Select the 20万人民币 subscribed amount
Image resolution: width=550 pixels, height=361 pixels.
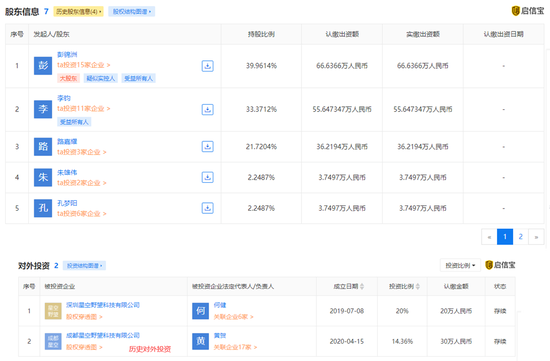(456, 311)
